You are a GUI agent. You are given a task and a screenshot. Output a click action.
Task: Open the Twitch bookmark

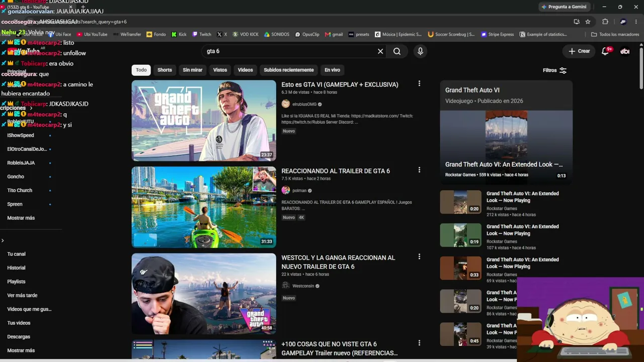point(202,35)
